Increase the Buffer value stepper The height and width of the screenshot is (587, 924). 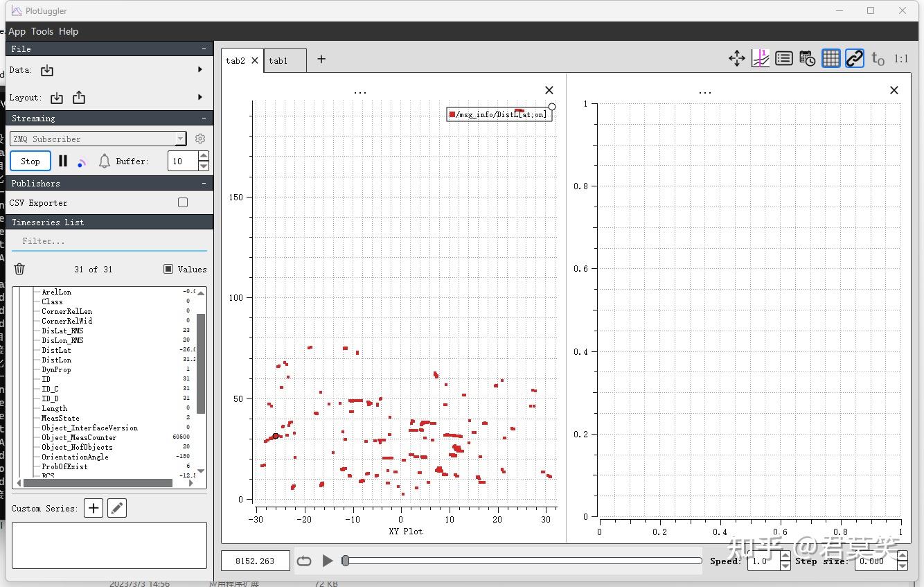203,156
